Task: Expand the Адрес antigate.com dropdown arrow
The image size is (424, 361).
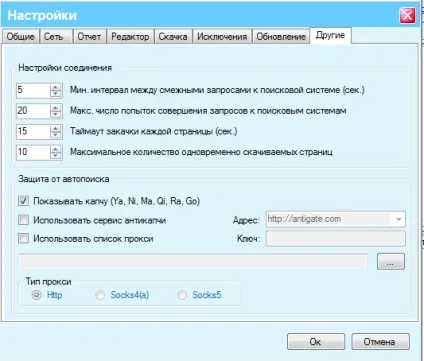Action: tap(398, 219)
